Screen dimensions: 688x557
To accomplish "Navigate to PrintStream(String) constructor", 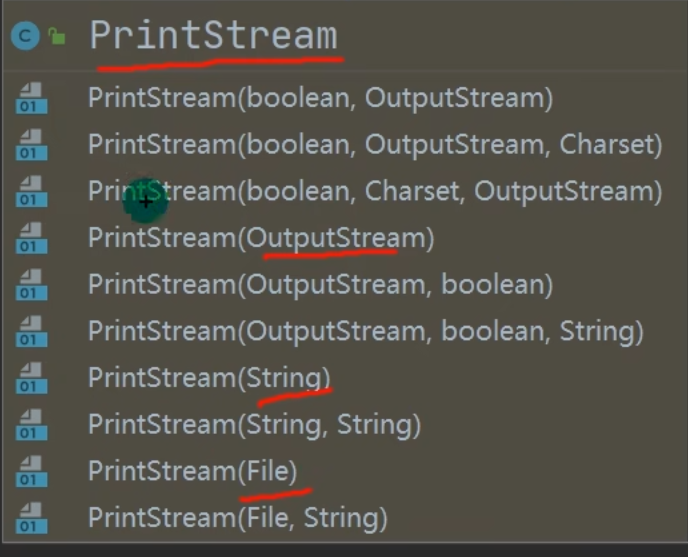I will (x=209, y=378).
